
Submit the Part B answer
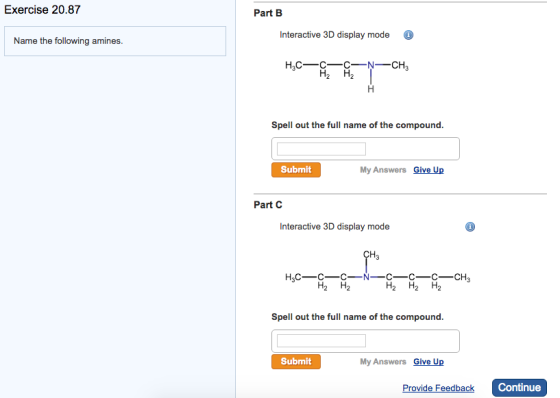(296, 170)
